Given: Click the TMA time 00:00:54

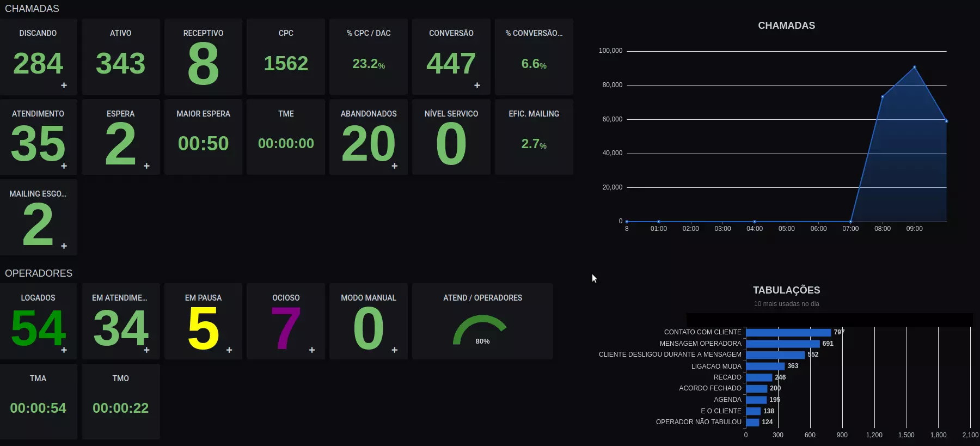Looking at the screenshot, I should click(38, 408).
